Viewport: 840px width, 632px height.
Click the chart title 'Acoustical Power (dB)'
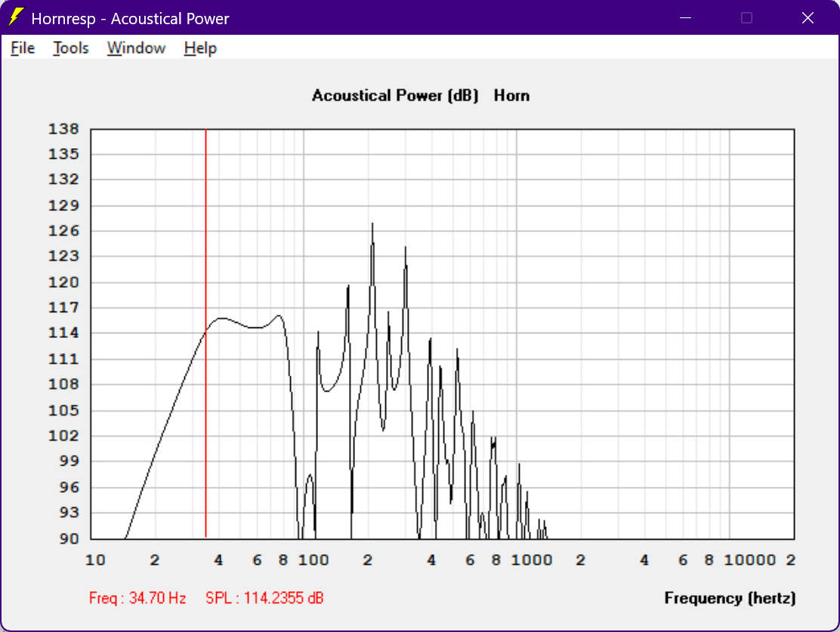coord(395,95)
